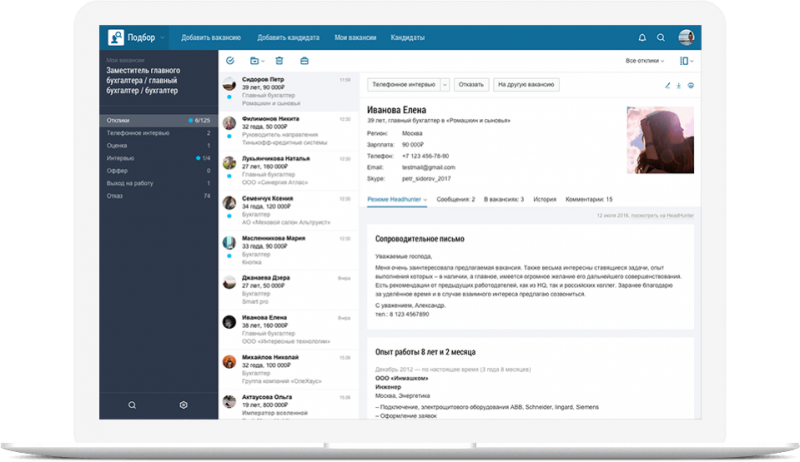Click the search icon in left sidebar
Image resolution: width=800 pixels, height=462 pixels.
132,405
